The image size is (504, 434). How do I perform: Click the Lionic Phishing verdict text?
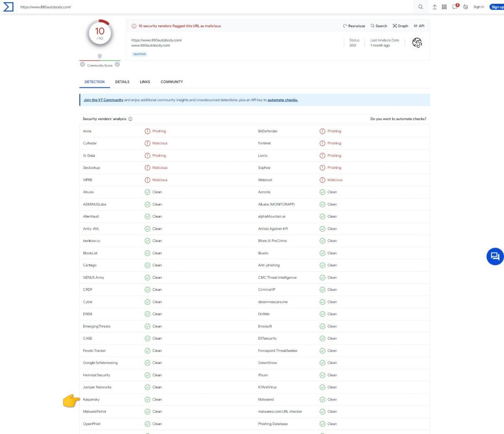(x=334, y=155)
